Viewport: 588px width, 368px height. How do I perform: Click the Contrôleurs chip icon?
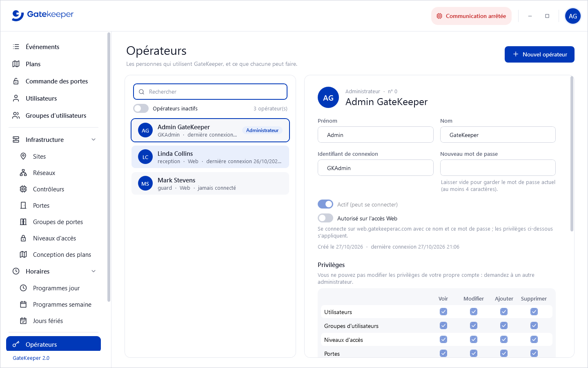click(x=23, y=189)
